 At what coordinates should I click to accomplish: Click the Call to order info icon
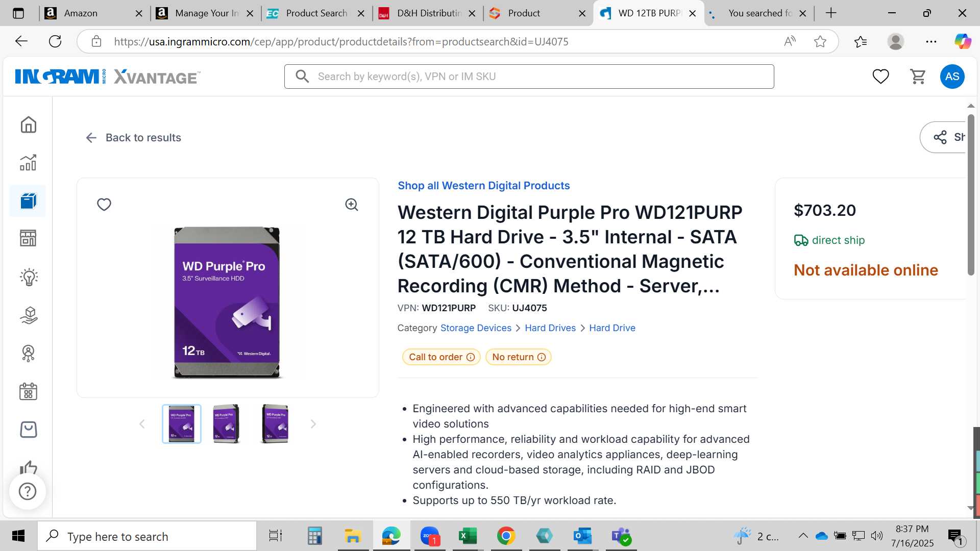pyautogui.click(x=471, y=357)
